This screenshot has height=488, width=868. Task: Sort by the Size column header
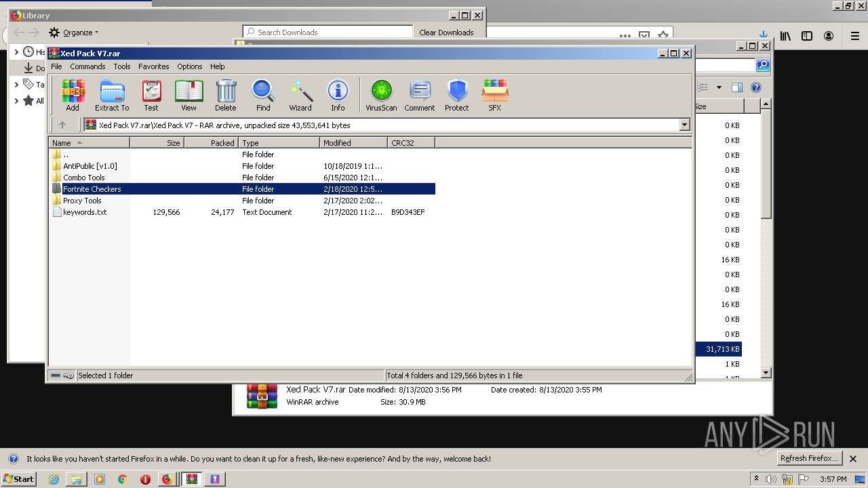tap(157, 142)
